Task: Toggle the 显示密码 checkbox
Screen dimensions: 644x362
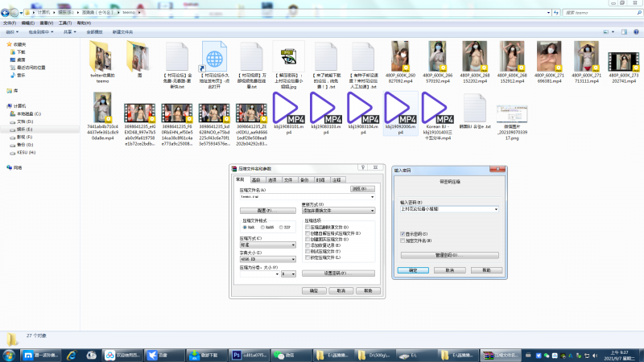Action: [x=402, y=234]
